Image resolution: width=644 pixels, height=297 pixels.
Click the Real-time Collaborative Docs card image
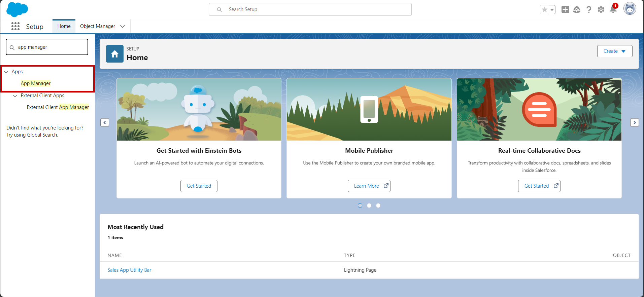coord(539,109)
